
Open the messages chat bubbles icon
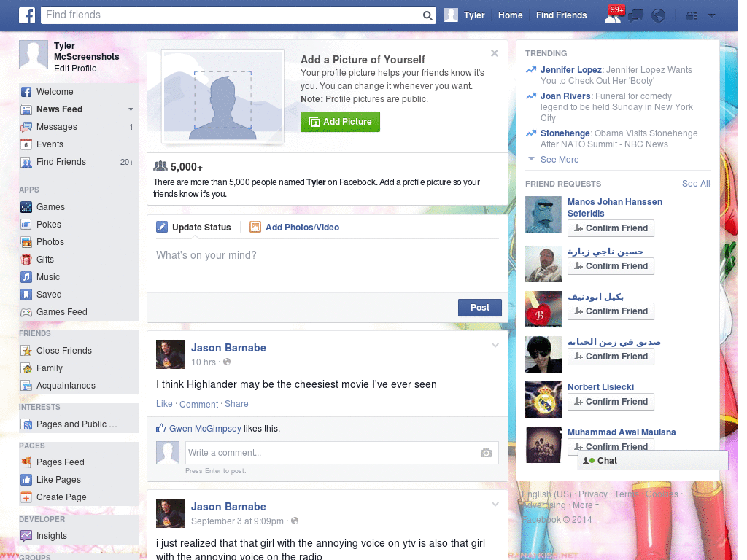tap(635, 16)
